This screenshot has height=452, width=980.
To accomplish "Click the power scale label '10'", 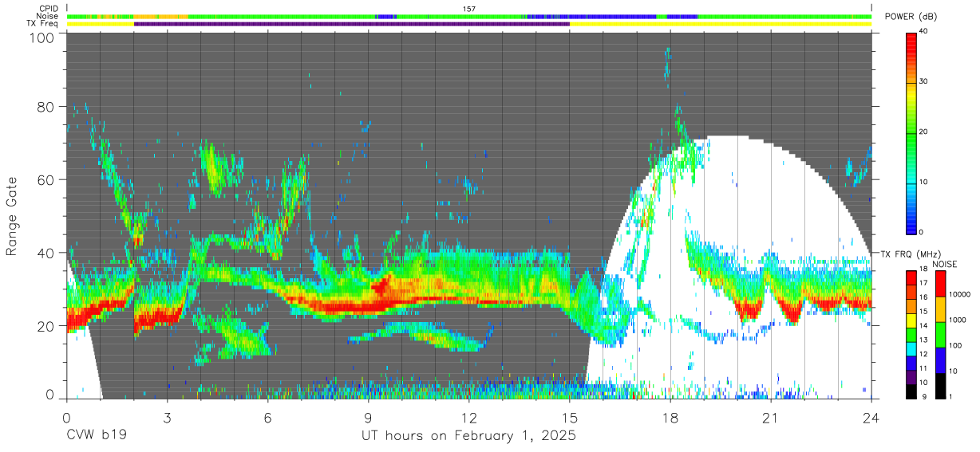I will click(x=925, y=183).
